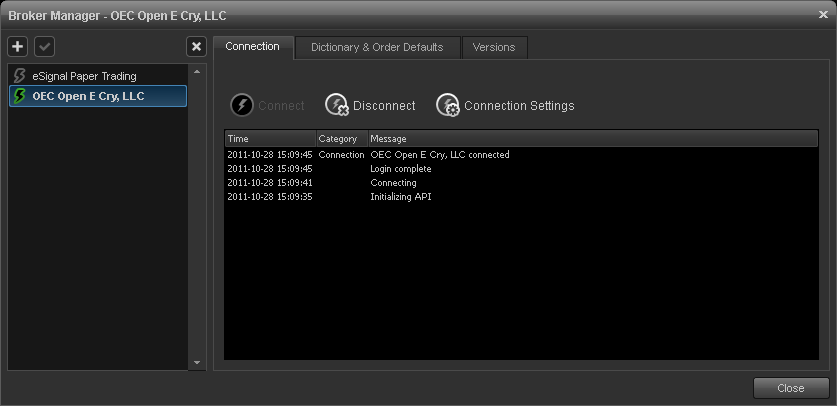Select the 'Connecting' log message
Image resolution: width=837 pixels, height=406 pixels.
pos(393,182)
